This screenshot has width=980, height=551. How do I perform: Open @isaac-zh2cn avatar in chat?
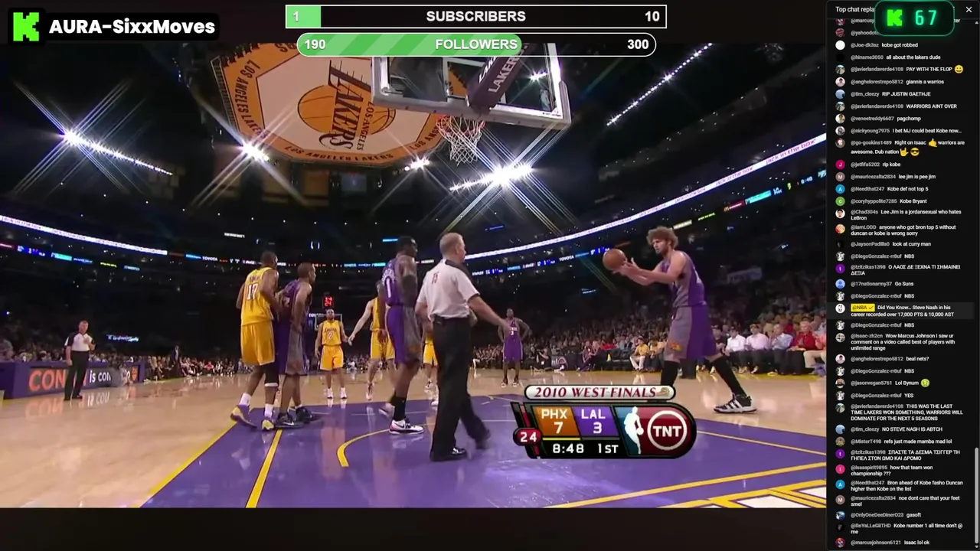[840, 337]
